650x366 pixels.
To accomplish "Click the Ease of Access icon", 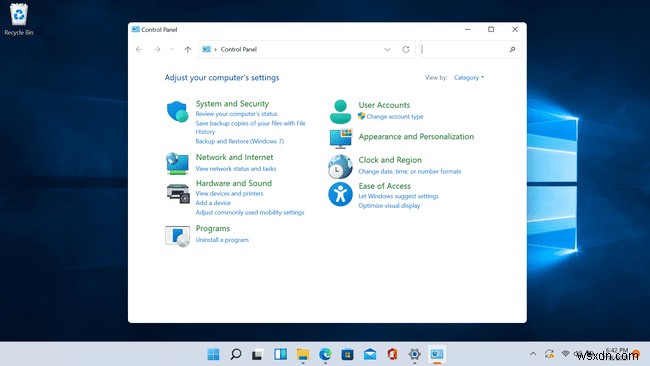I will click(x=340, y=194).
